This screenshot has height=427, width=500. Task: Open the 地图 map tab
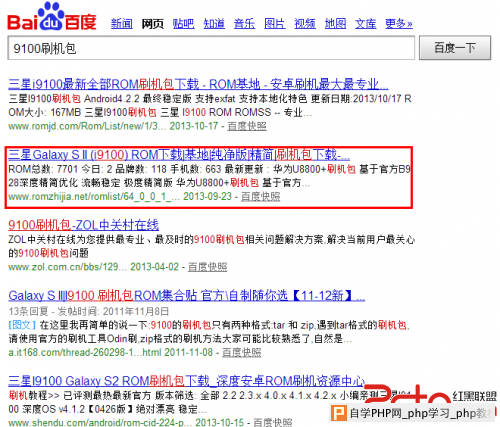(x=335, y=24)
